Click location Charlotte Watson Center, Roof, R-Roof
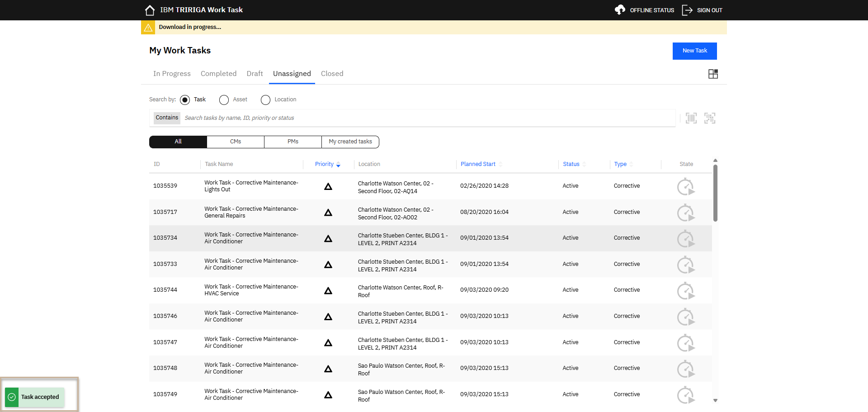Image resolution: width=868 pixels, height=412 pixels. pyautogui.click(x=401, y=292)
